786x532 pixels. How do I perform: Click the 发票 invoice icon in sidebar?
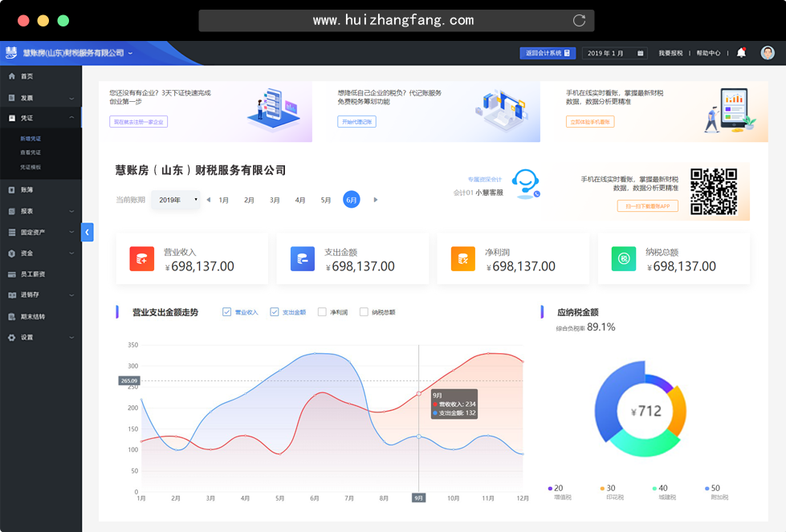tap(11, 98)
